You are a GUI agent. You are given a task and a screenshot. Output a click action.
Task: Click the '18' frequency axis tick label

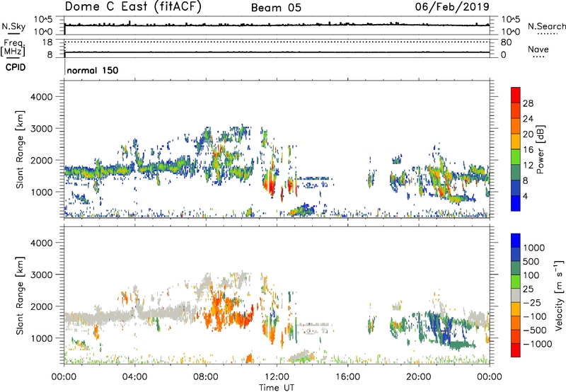pos(47,42)
